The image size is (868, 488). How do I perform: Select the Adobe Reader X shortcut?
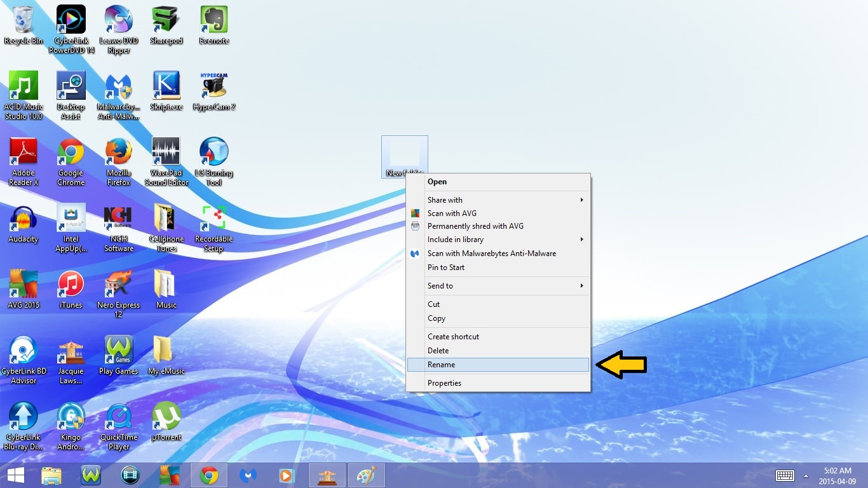(24, 161)
